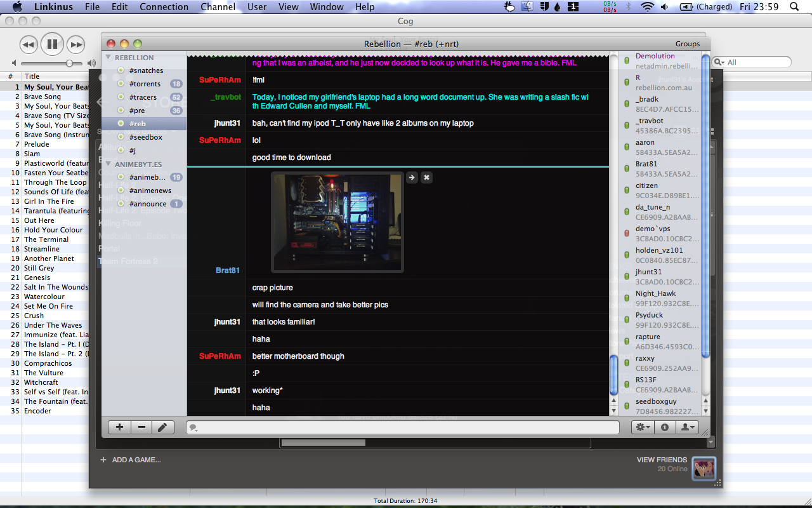The height and width of the screenshot is (508, 812).
Task: Click the add channel plus button
Action: click(x=119, y=427)
